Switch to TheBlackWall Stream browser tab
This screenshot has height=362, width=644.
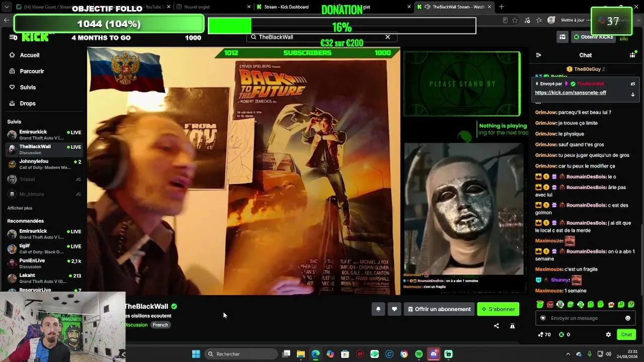(455, 7)
